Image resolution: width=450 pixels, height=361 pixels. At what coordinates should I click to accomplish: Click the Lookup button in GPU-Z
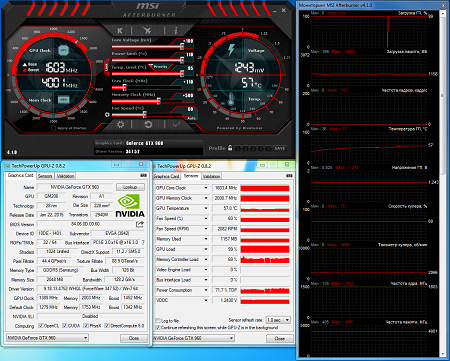click(x=130, y=187)
